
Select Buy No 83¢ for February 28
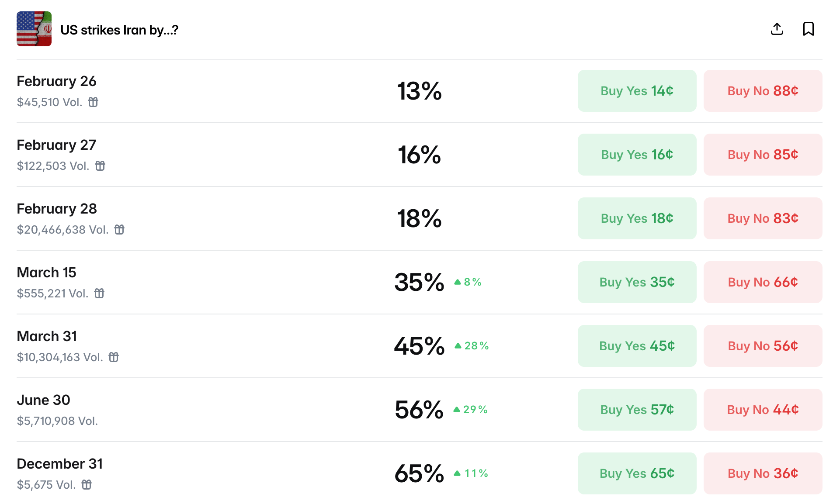(x=763, y=218)
